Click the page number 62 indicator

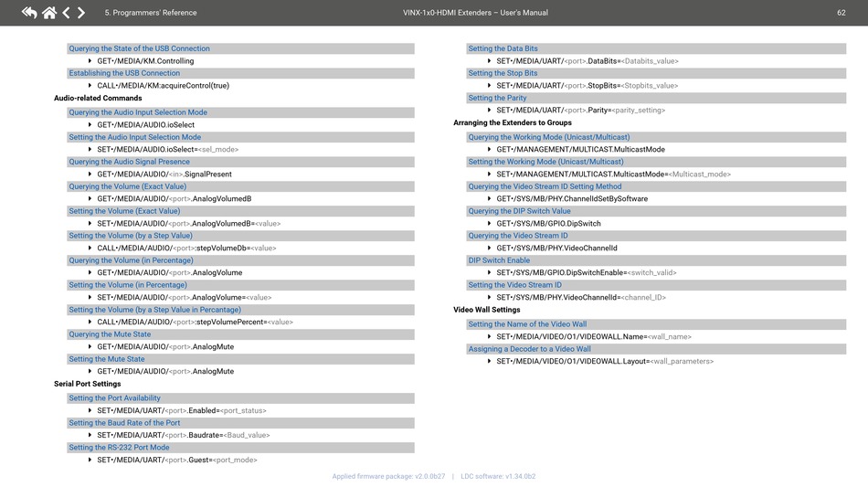coord(841,13)
